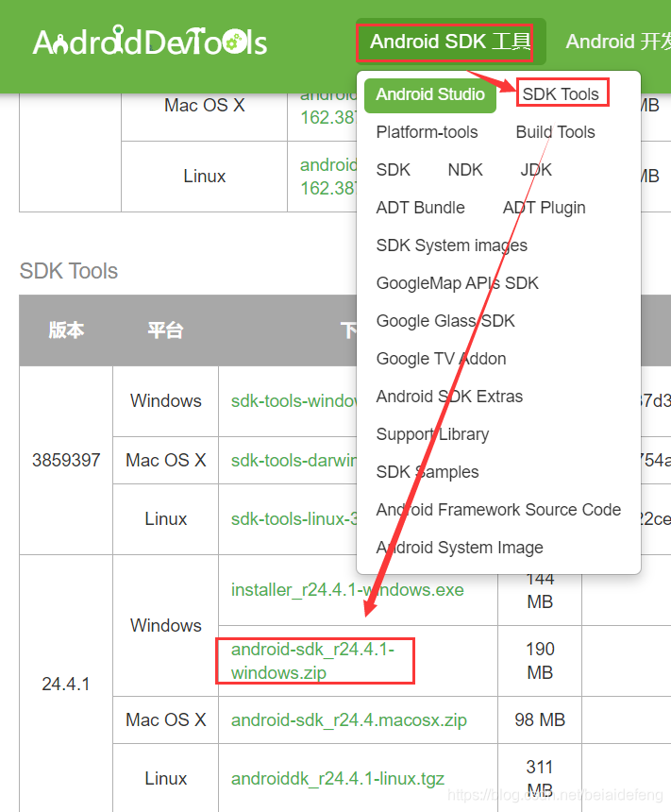
Task: Open the Android 开发 menu in header
Action: (x=618, y=42)
